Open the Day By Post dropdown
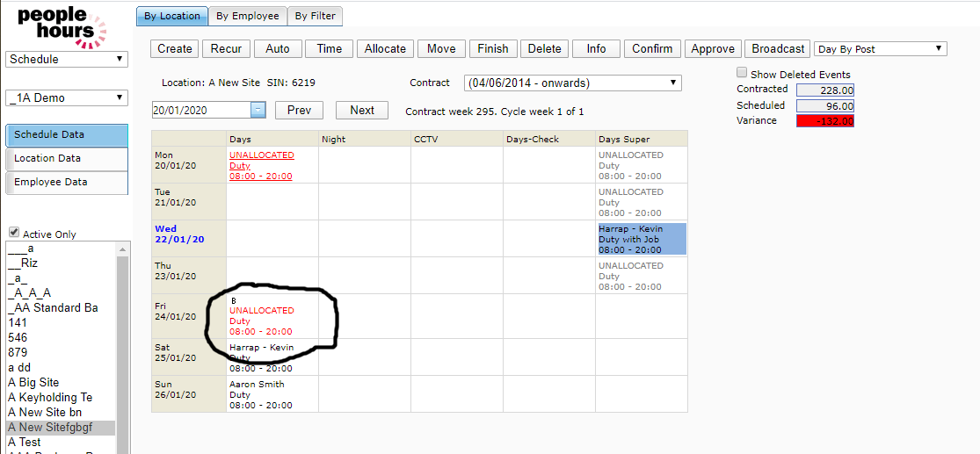The width and height of the screenshot is (980, 454). click(x=881, y=49)
